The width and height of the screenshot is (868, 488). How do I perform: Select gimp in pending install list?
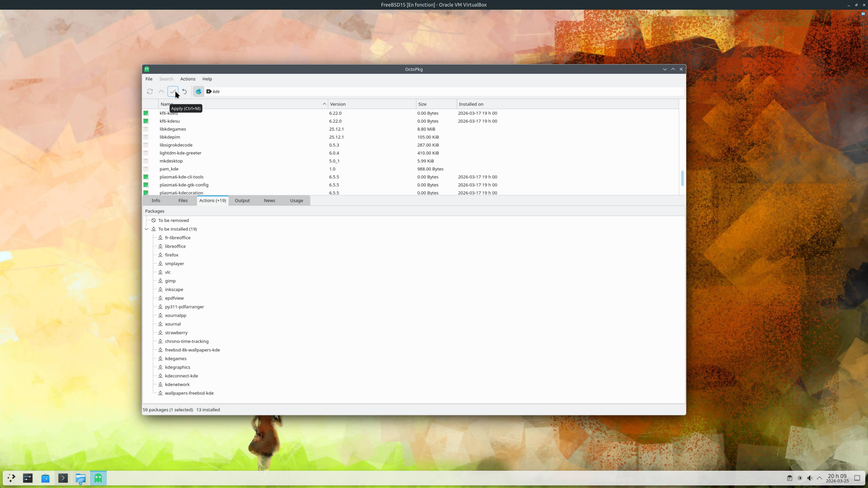[x=170, y=281]
